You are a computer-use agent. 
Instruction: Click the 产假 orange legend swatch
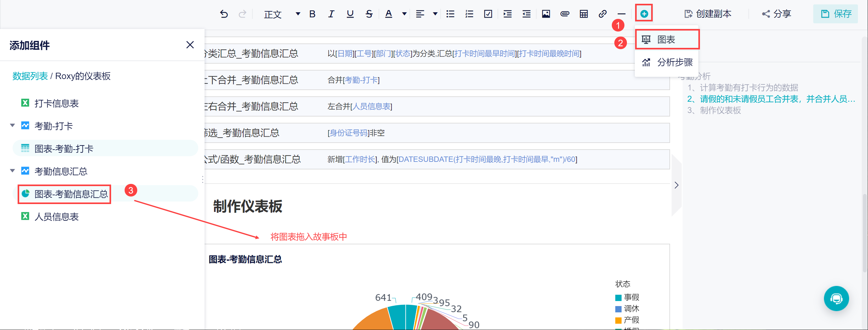[x=618, y=320]
